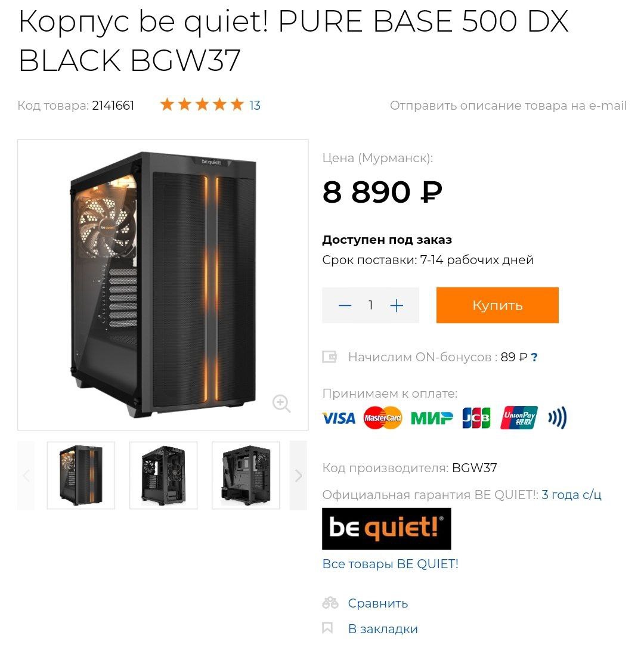The height and width of the screenshot is (657, 644).
Task: Show next thumbnails with right chevron
Action: (298, 476)
